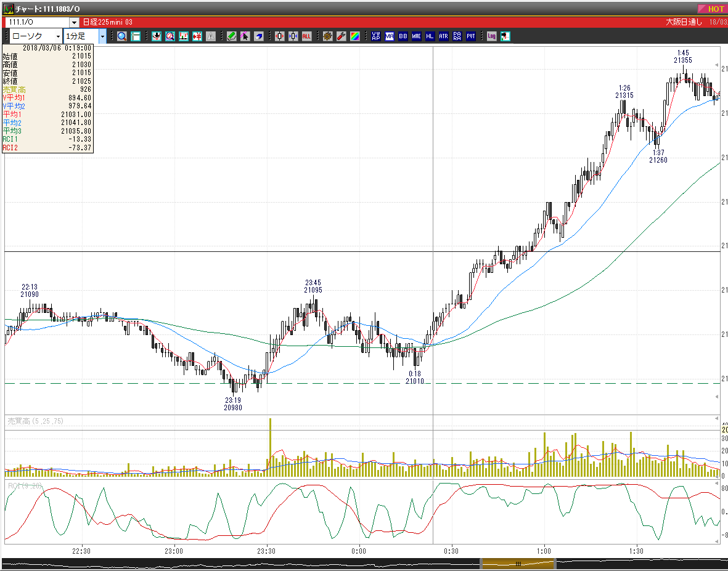Select the arrow cursor pointer tool

point(245,36)
